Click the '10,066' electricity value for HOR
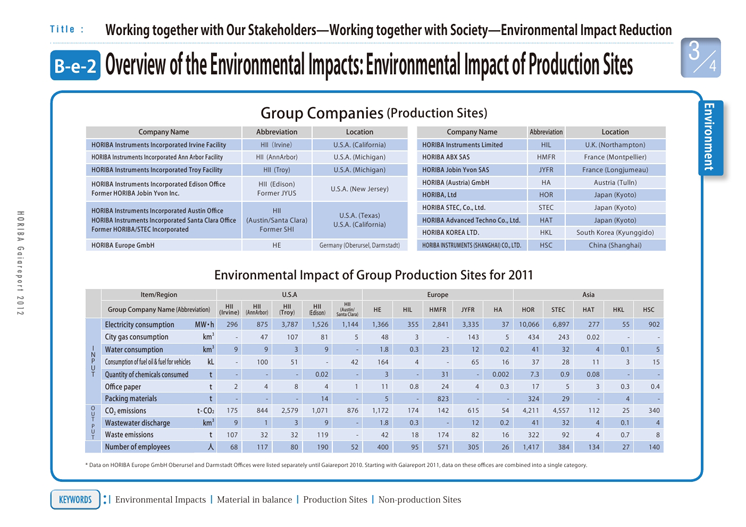 [529, 324]
